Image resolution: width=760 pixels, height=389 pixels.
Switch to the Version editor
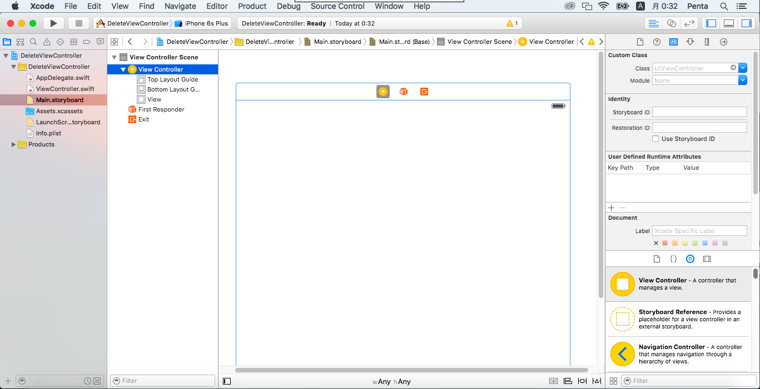pyautogui.click(x=688, y=23)
